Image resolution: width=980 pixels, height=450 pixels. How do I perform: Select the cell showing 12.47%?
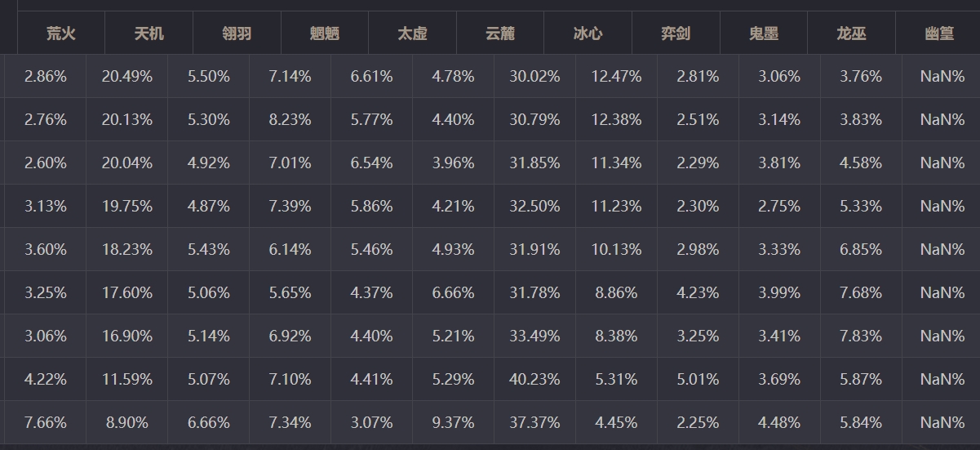(617, 76)
